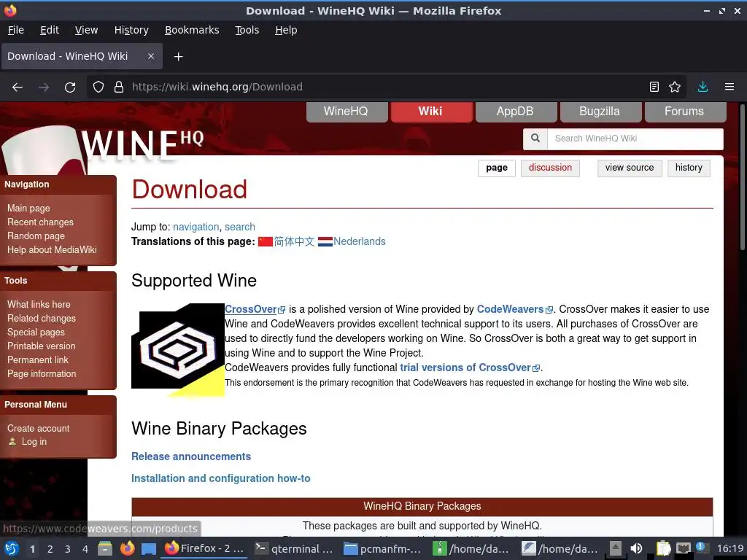Open the page history button
747x560 pixels.
689,168
